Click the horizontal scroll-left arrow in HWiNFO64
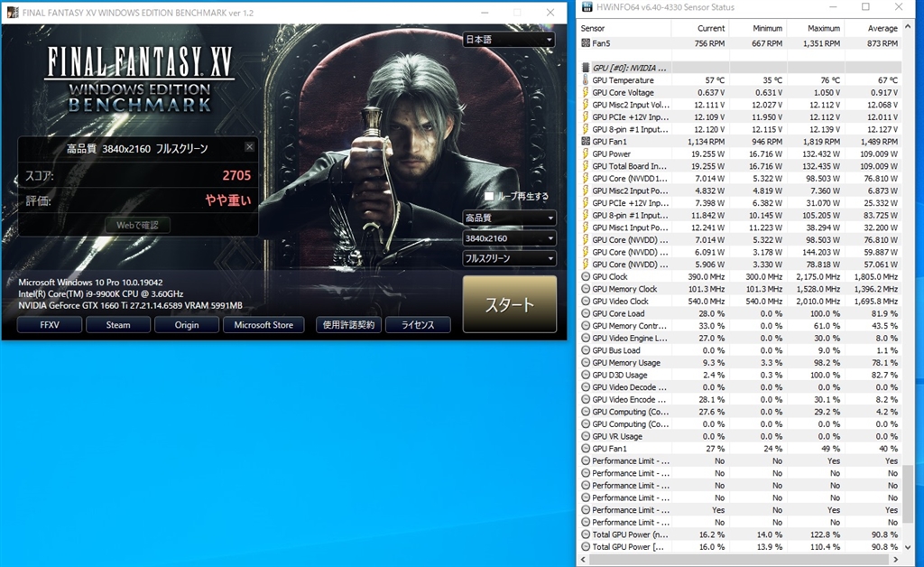 click(584, 560)
